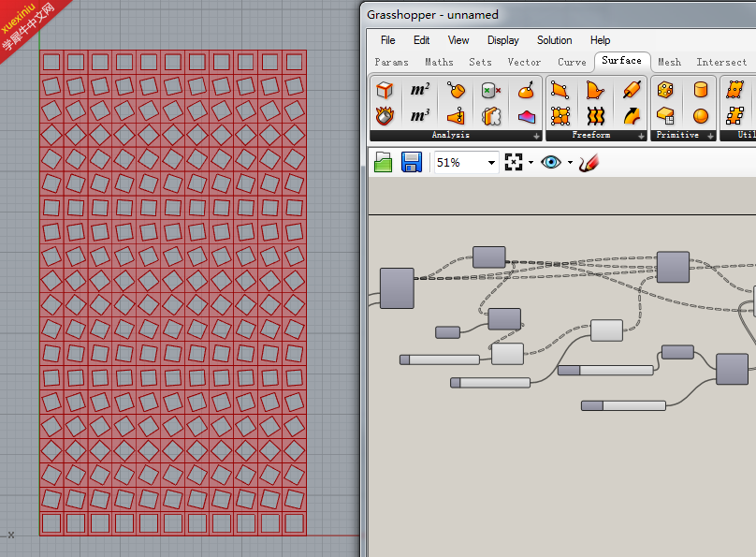Screen dimensions: 756x557
Task: Switch to the Mesh tab
Action: [669, 62]
